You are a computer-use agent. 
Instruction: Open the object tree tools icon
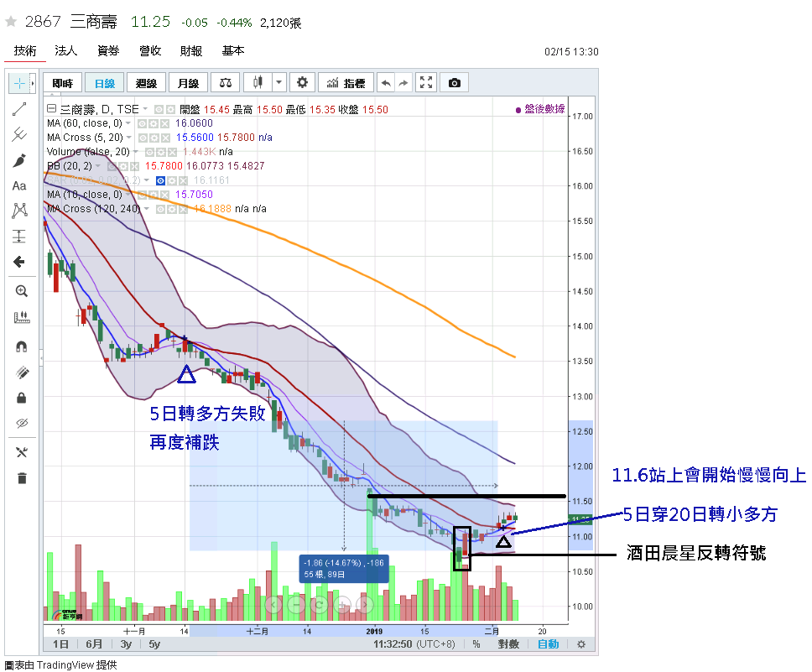click(21, 452)
